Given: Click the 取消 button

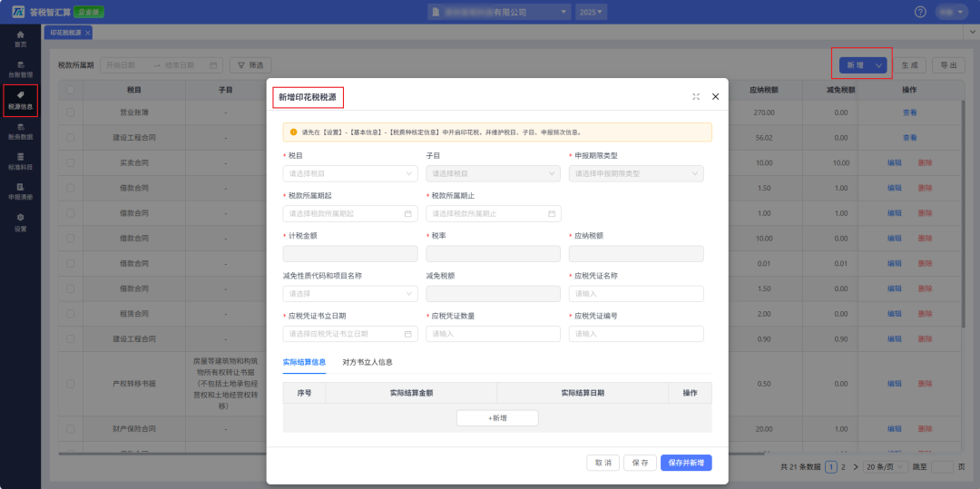Looking at the screenshot, I should pos(603,463).
